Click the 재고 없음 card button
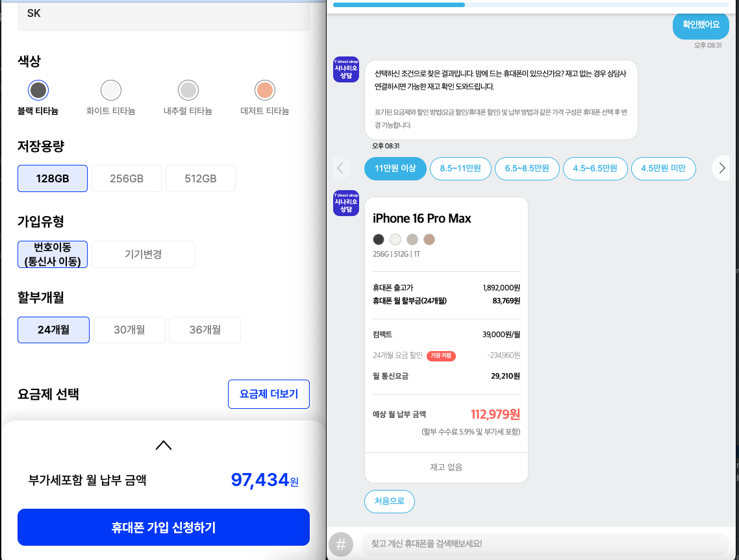 pyautogui.click(x=446, y=467)
